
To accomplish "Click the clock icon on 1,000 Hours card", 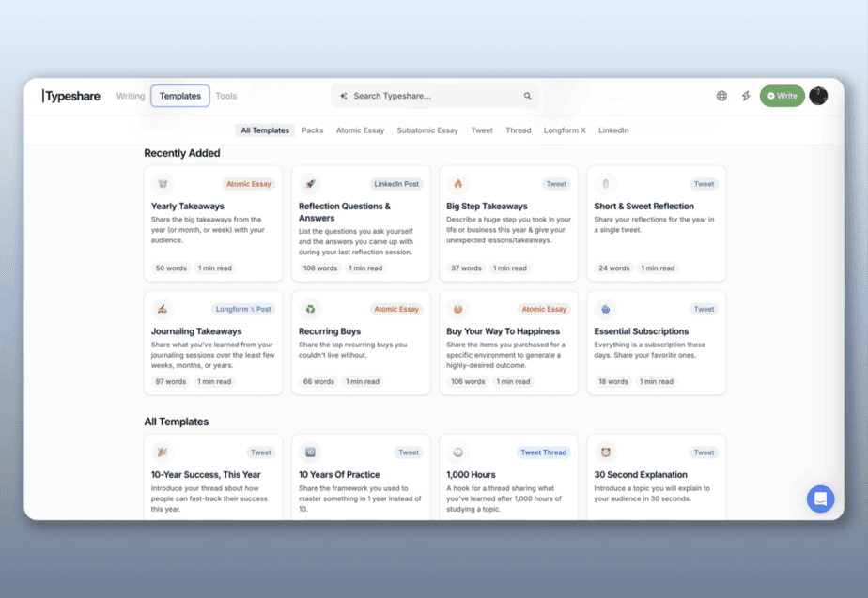I will pyautogui.click(x=457, y=452).
